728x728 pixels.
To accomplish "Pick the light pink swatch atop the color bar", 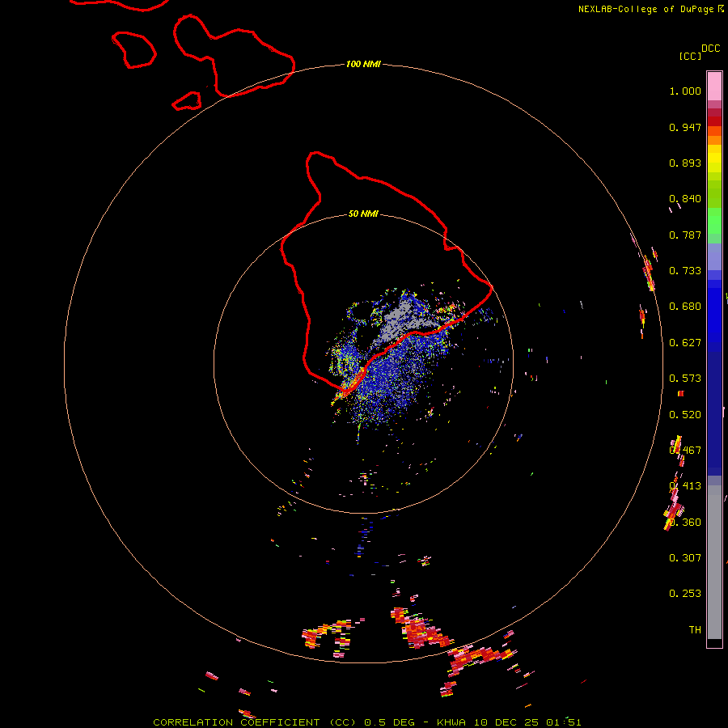I will (714, 87).
